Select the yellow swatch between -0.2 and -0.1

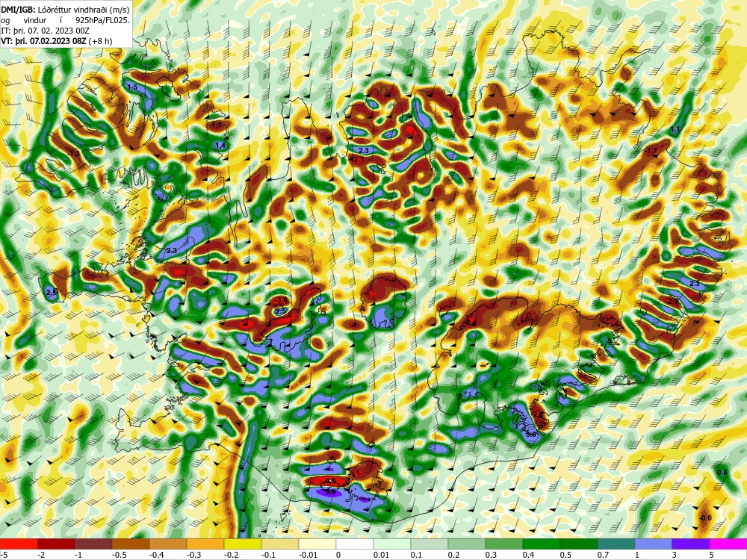point(243,544)
